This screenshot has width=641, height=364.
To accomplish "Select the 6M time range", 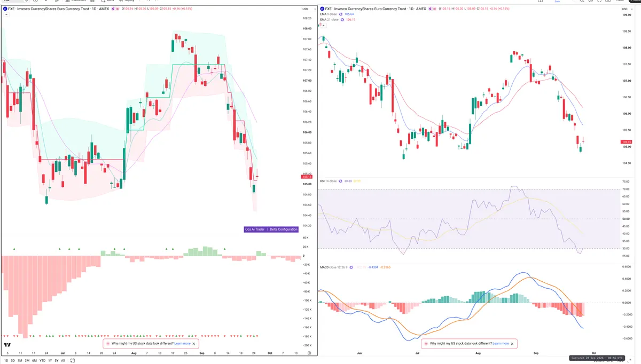I will [34, 361].
